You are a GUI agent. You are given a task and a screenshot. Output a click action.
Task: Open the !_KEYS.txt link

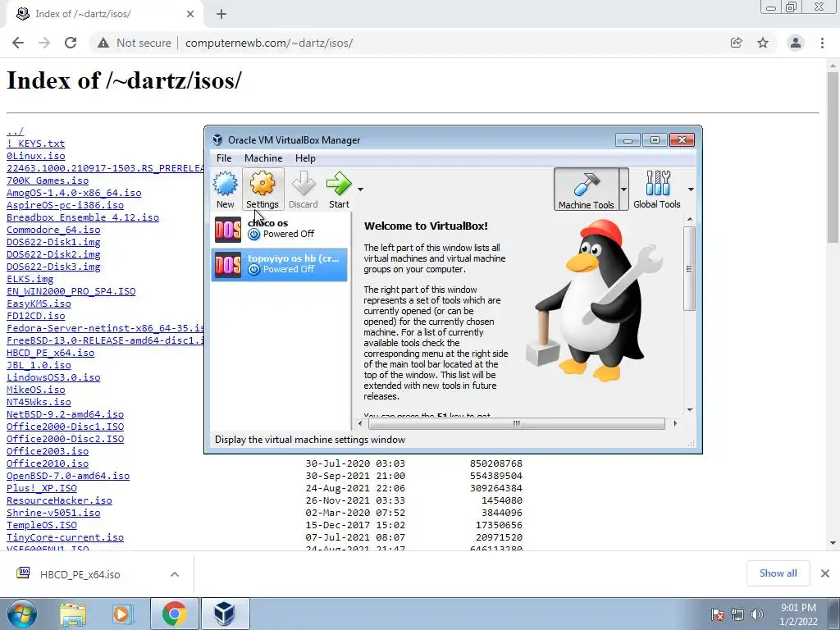coord(36,144)
